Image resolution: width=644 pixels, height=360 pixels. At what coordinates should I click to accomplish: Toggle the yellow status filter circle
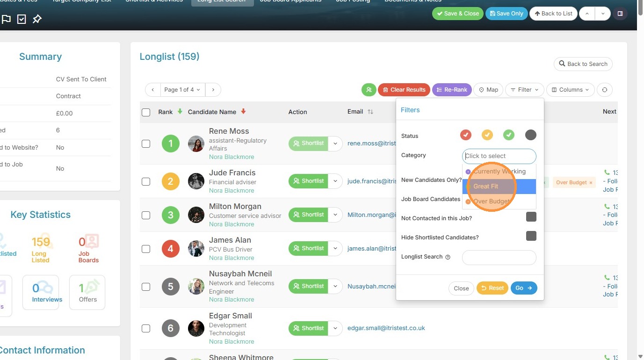tap(487, 135)
